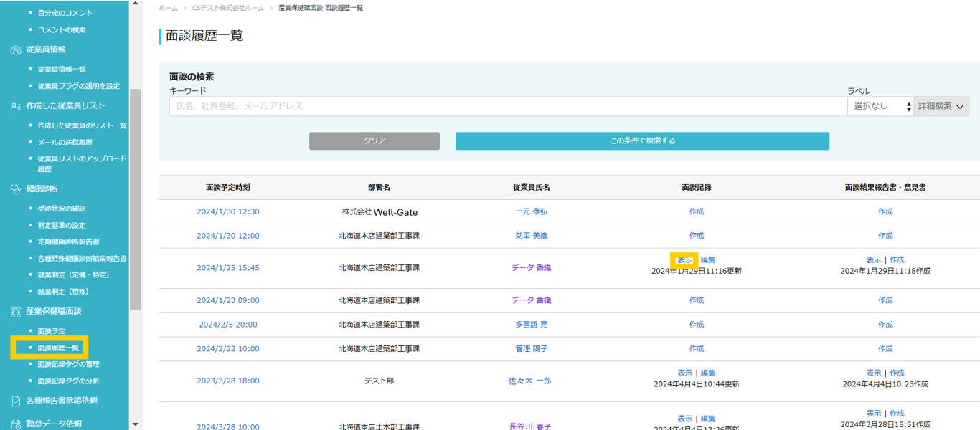The width and height of the screenshot is (980, 430).
Task: Open interview time 2024/1/25 15:45
Action: 228,268
